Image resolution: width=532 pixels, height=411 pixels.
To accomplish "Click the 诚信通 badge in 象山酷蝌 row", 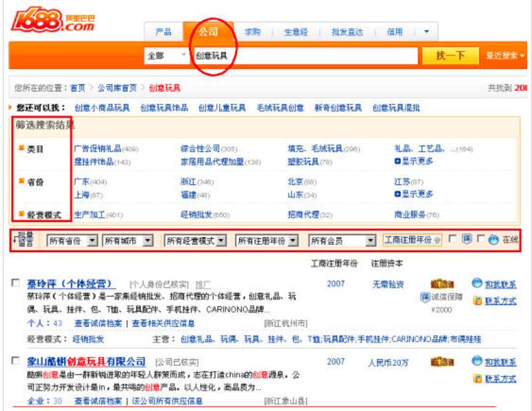I will coord(442,362).
